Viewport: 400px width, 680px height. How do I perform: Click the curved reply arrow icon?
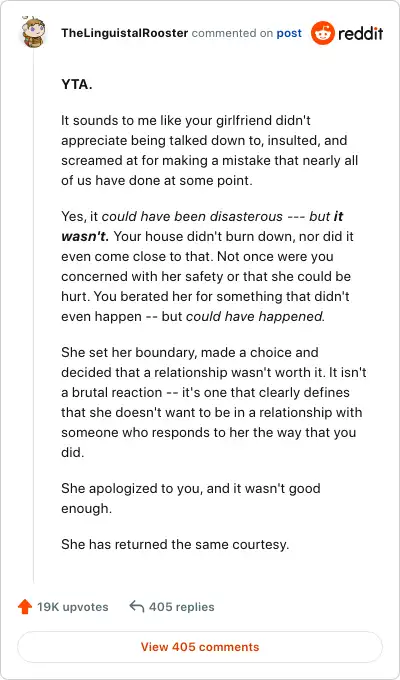[x=137, y=606]
